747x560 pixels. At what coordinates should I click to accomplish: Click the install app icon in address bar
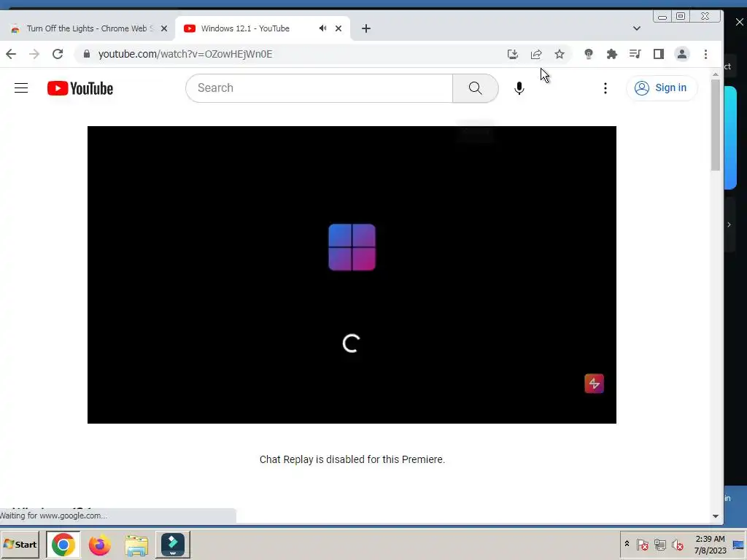(x=513, y=54)
